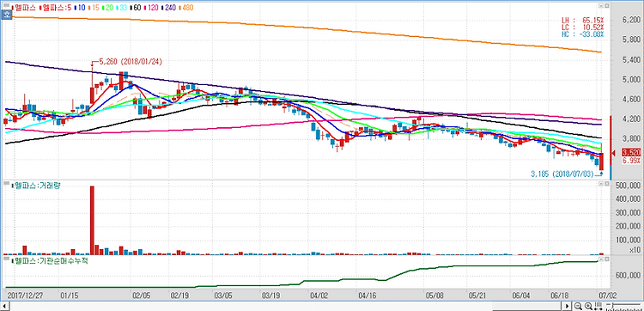This screenshot has height=311, width=644.
Task: Select the 5-day moving average legend
Action: 56,8
